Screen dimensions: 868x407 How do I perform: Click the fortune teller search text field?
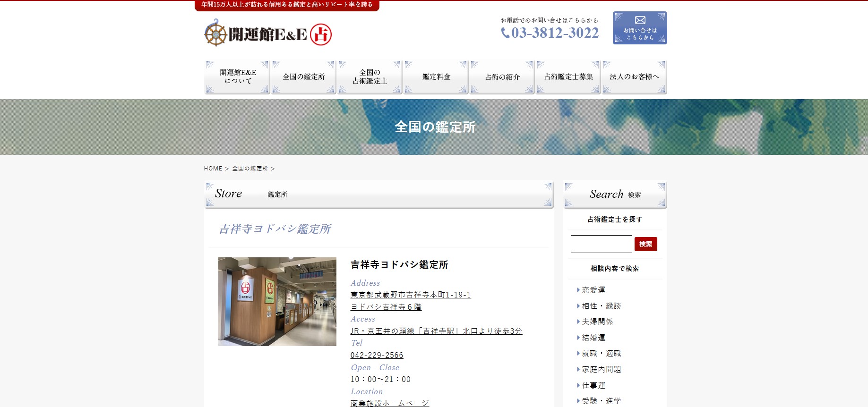click(601, 244)
